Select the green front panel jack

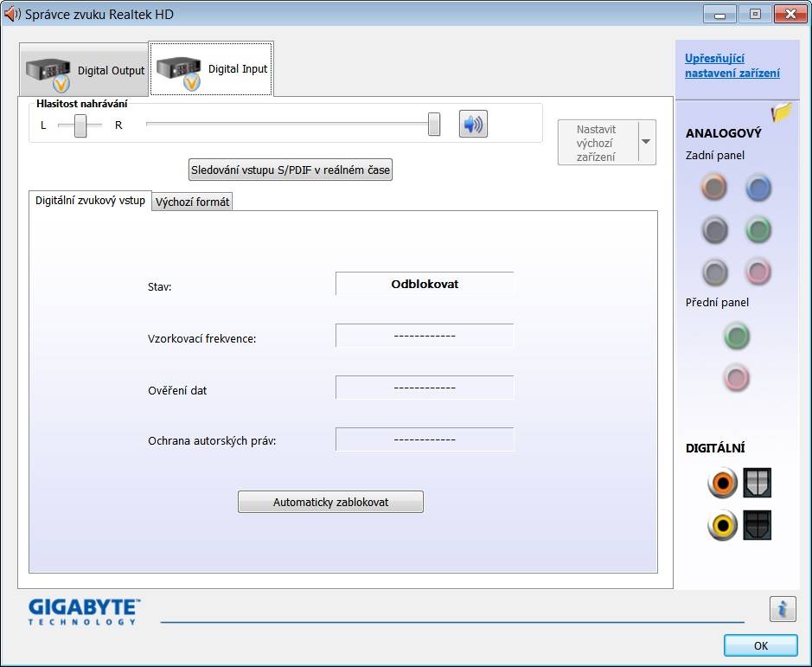coord(737,336)
